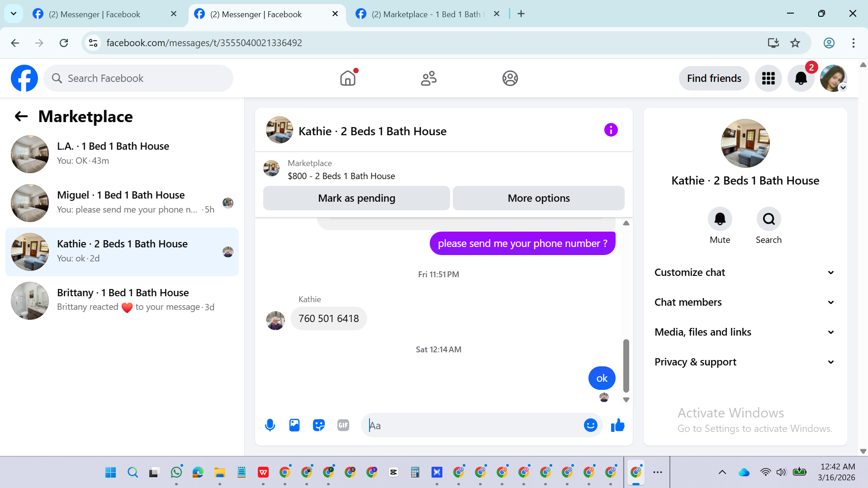Select Kathie 2 Beds 1 Bath House chat

point(122,252)
